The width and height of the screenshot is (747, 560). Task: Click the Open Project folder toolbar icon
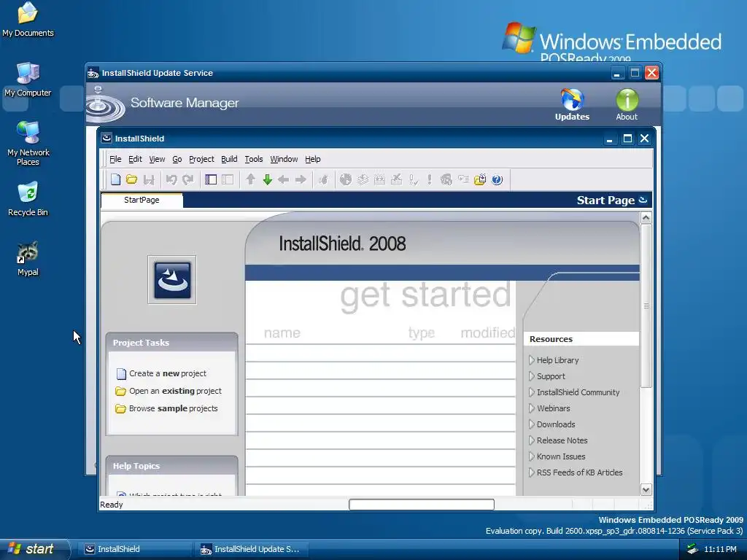click(131, 179)
